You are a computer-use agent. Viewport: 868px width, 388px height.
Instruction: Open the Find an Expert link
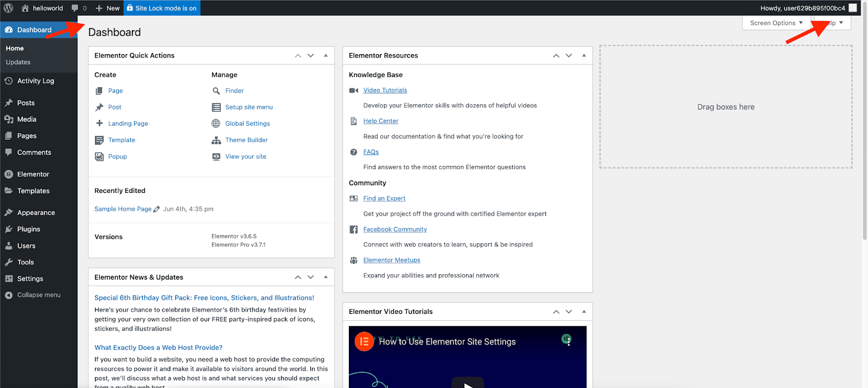pyautogui.click(x=384, y=198)
